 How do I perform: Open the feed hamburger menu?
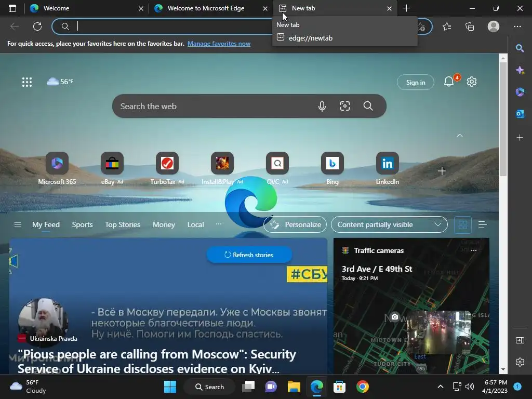[18, 224]
